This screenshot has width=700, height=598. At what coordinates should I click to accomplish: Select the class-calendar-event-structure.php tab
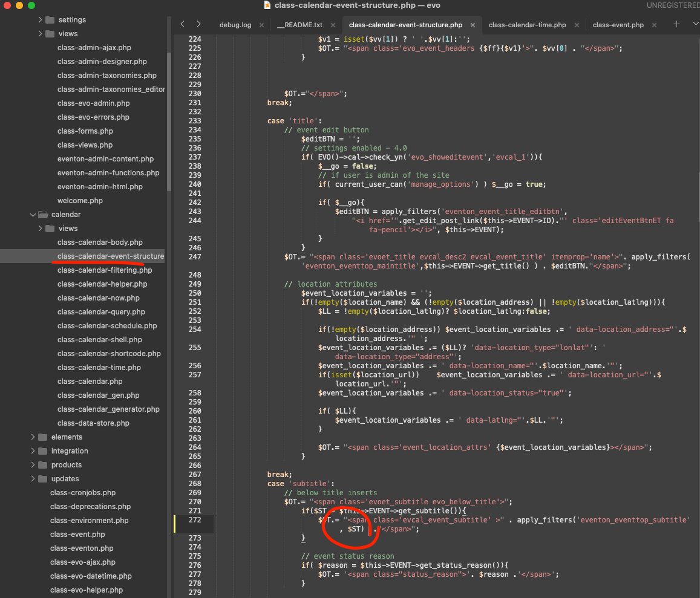click(x=405, y=25)
